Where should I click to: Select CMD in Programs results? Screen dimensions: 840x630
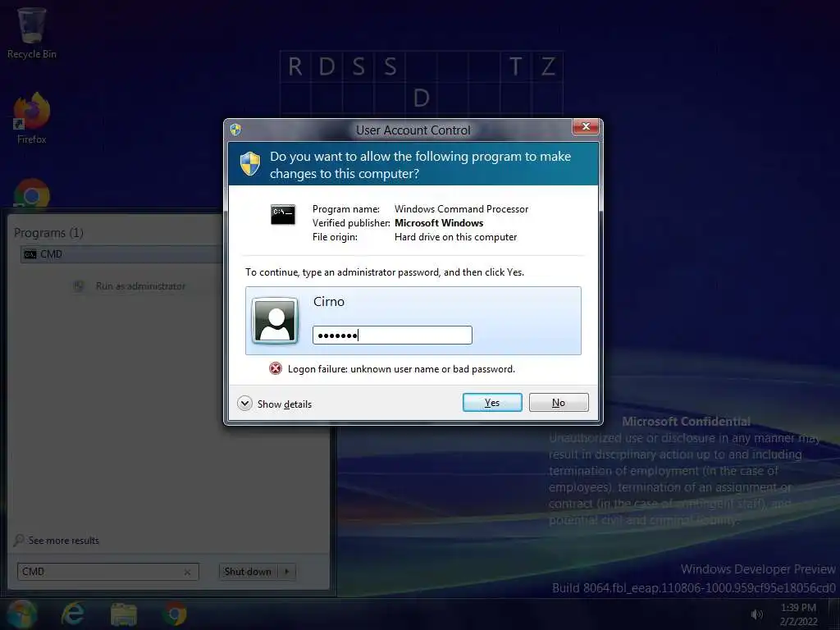point(121,254)
